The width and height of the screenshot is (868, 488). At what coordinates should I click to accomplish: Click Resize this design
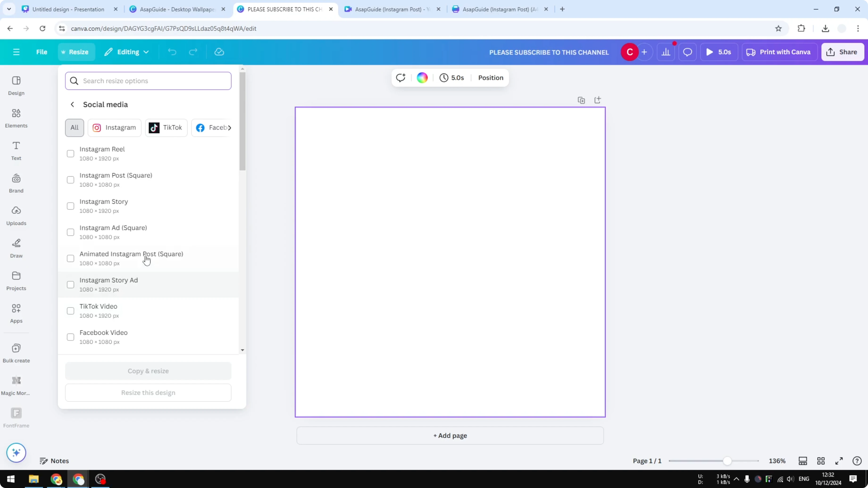pyautogui.click(x=148, y=392)
